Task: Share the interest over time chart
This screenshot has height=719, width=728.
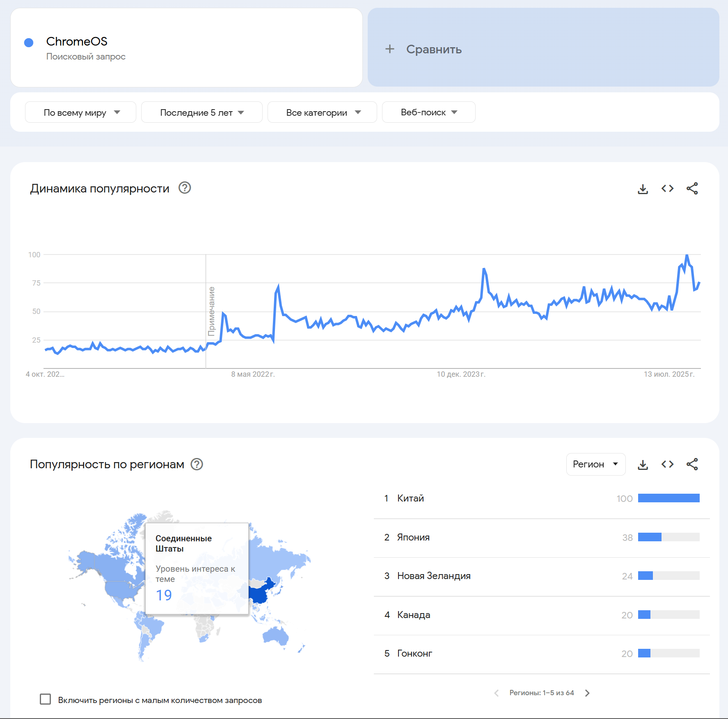Action: click(692, 189)
